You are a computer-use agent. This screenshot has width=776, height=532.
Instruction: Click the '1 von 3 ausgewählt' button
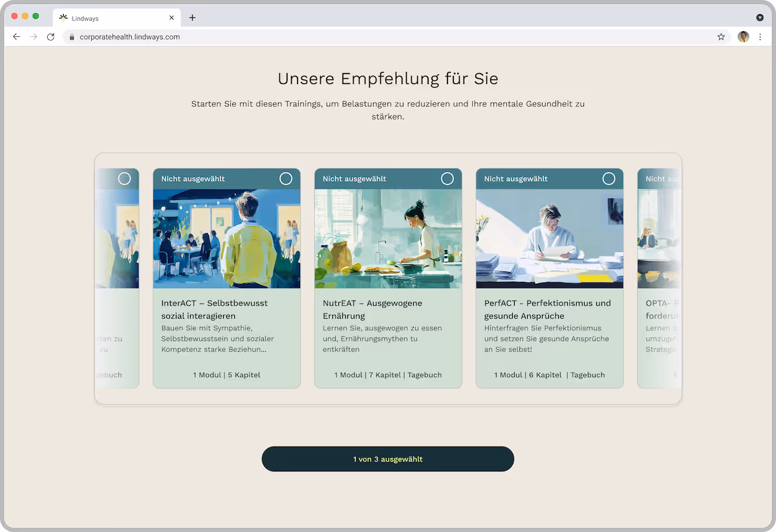388,459
